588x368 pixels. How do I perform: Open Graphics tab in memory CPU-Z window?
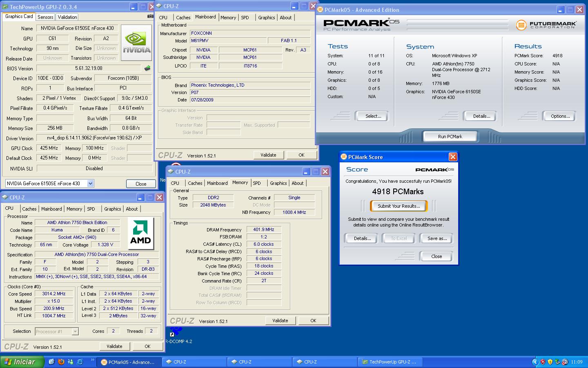278,183
